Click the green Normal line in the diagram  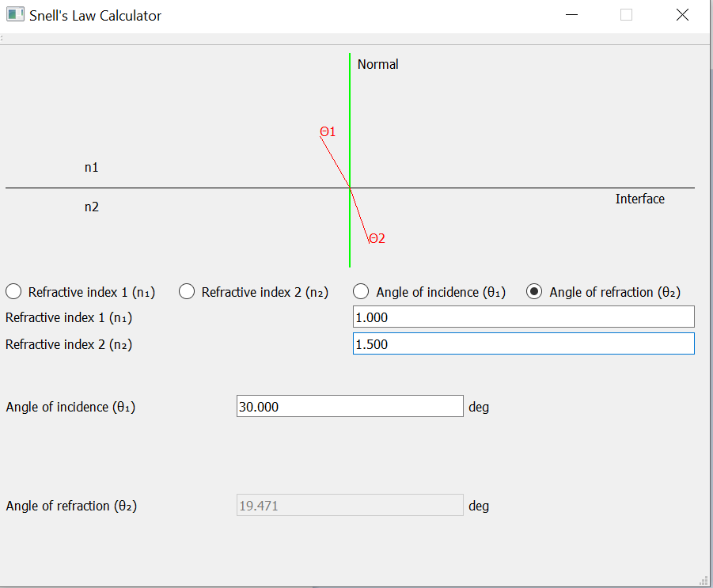349,103
